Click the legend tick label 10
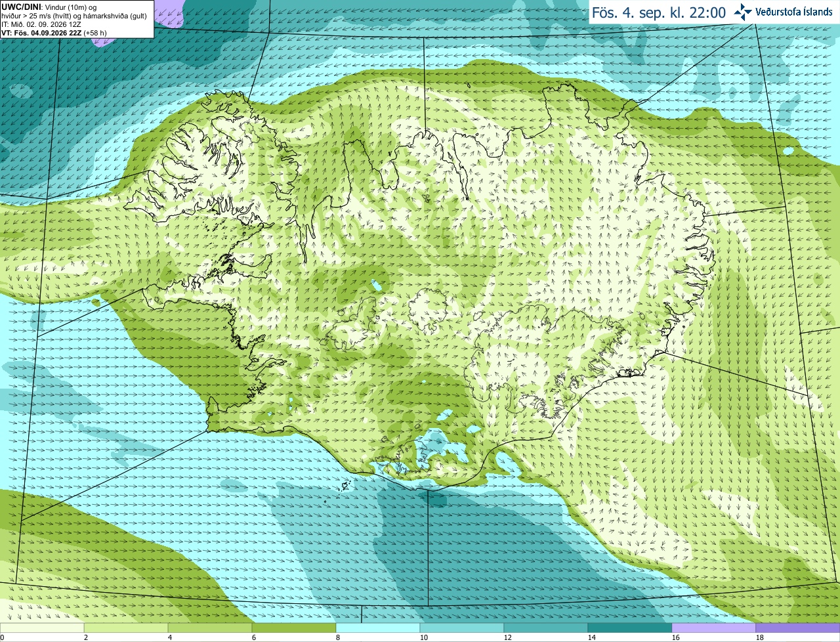This screenshot has height=642, width=840. [424, 637]
